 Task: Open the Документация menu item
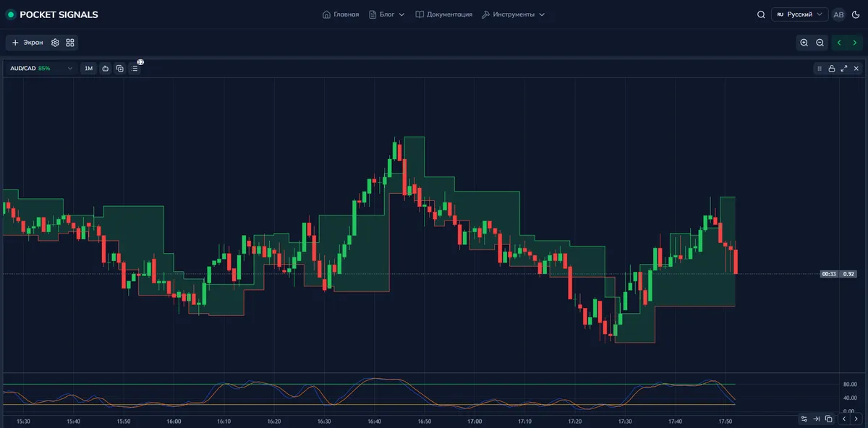[x=443, y=14]
